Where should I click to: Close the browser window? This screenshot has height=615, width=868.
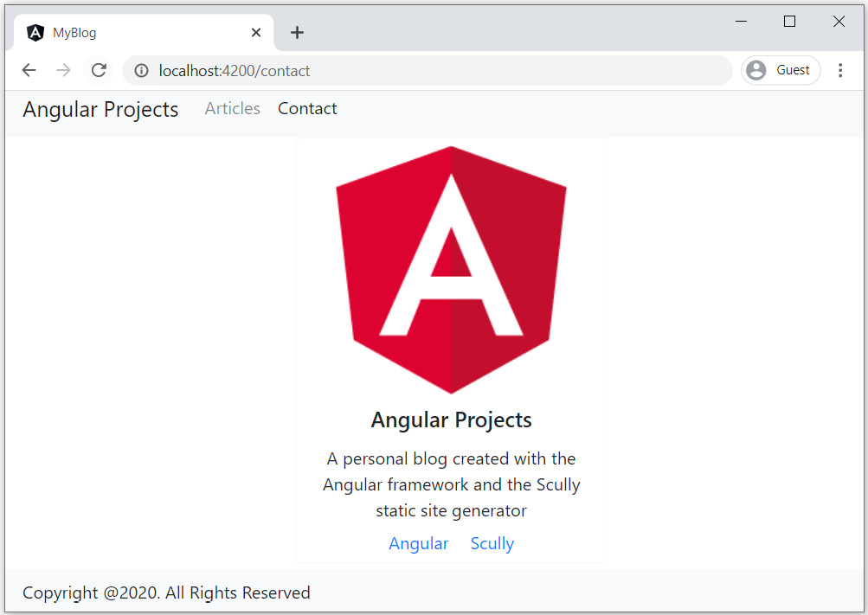(839, 22)
